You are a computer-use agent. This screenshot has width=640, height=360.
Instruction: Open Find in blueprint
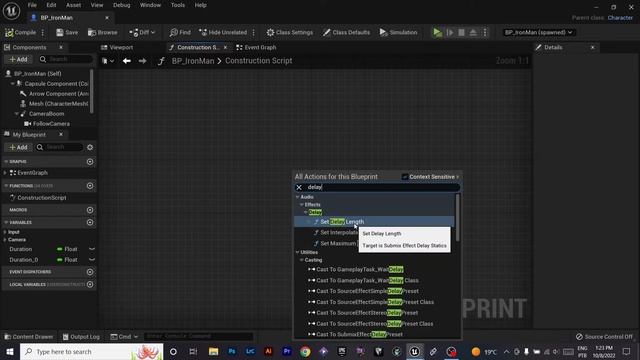tap(180, 32)
